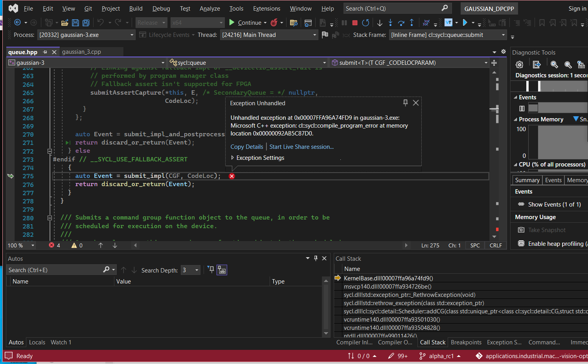This screenshot has height=364, width=588.
Task: Click the Search (Ctrl+Q) box
Action: pyautogui.click(x=397, y=8)
